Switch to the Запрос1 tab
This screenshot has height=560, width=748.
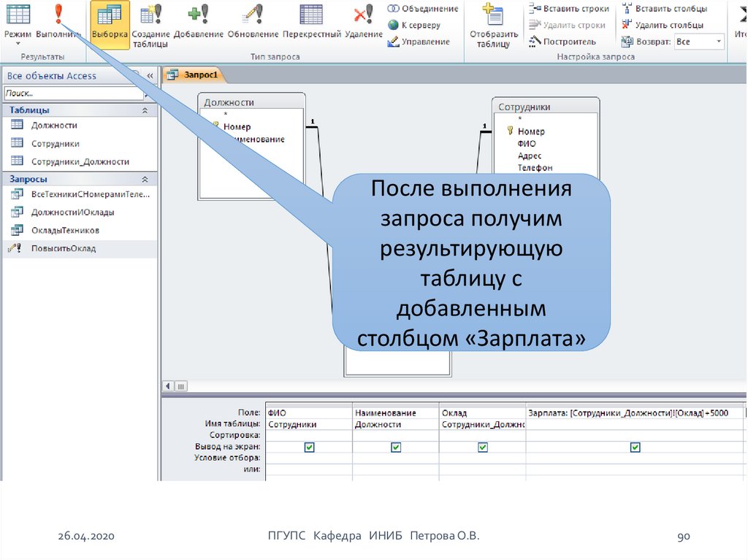195,74
